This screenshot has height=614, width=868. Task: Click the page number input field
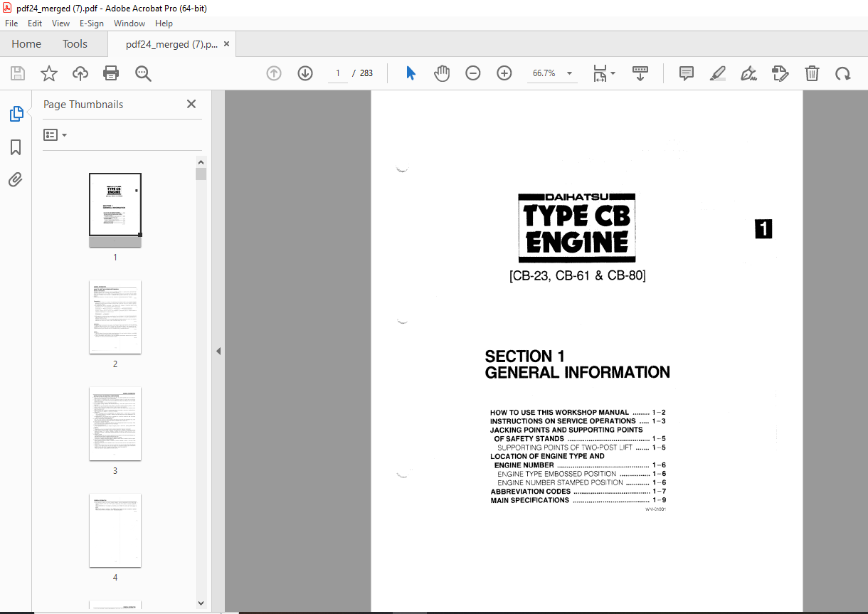pyautogui.click(x=338, y=73)
